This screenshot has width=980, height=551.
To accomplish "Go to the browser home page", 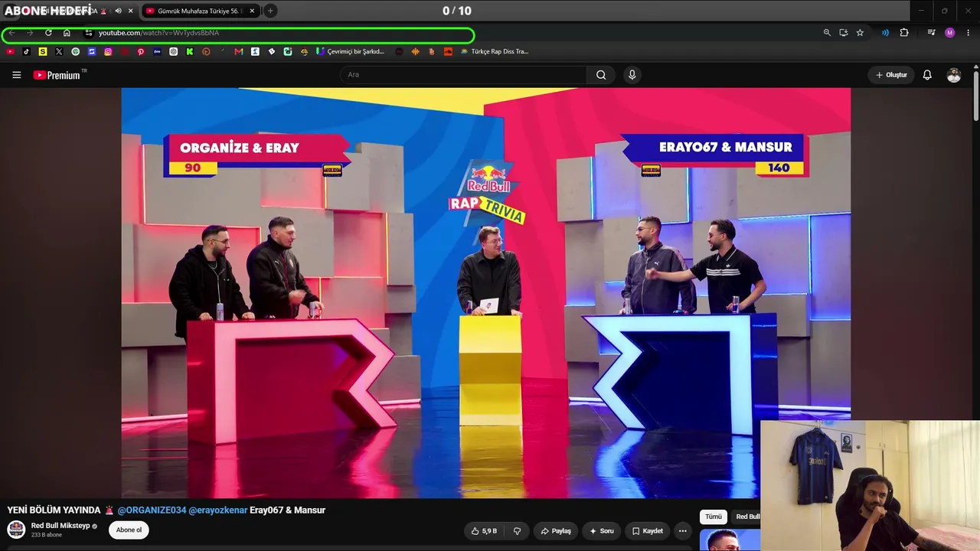I will (67, 33).
